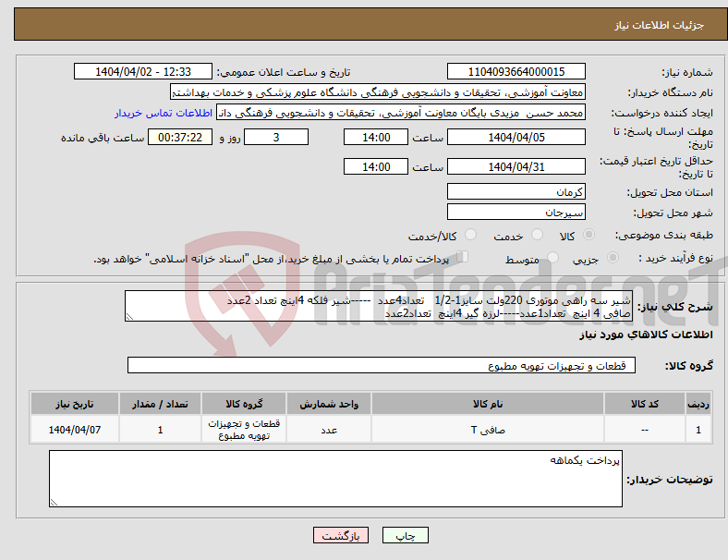Click the response deadline date 1404/04/05

tap(516, 137)
